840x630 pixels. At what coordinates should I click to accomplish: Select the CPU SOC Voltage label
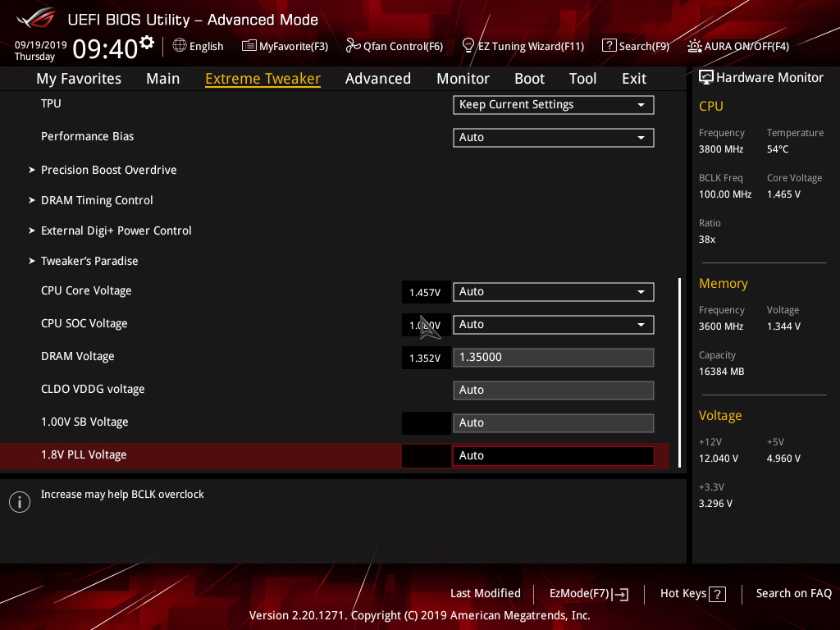pos(84,323)
